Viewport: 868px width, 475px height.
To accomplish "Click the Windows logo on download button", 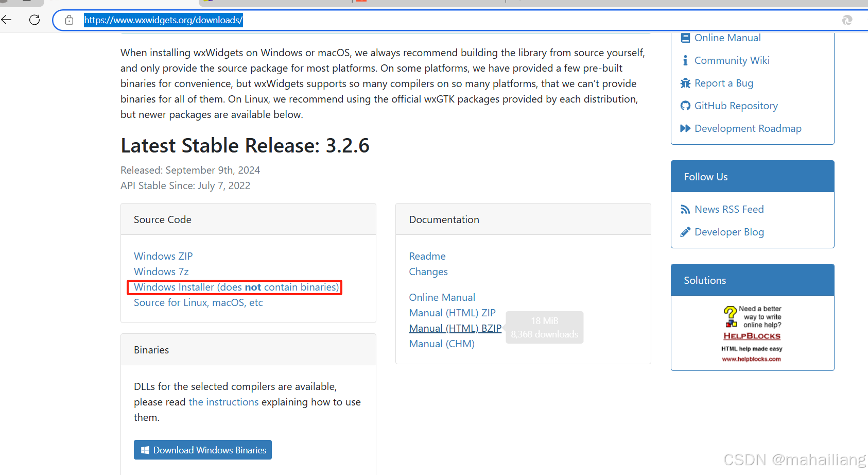I will pyautogui.click(x=145, y=450).
